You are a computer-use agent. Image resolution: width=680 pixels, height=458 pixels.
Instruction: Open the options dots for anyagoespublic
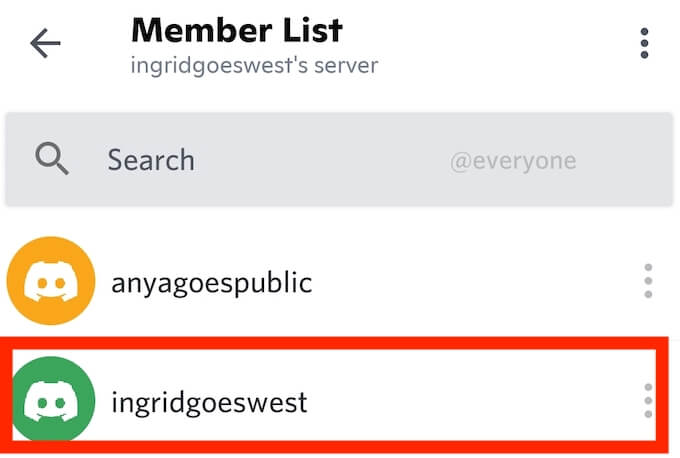(648, 281)
